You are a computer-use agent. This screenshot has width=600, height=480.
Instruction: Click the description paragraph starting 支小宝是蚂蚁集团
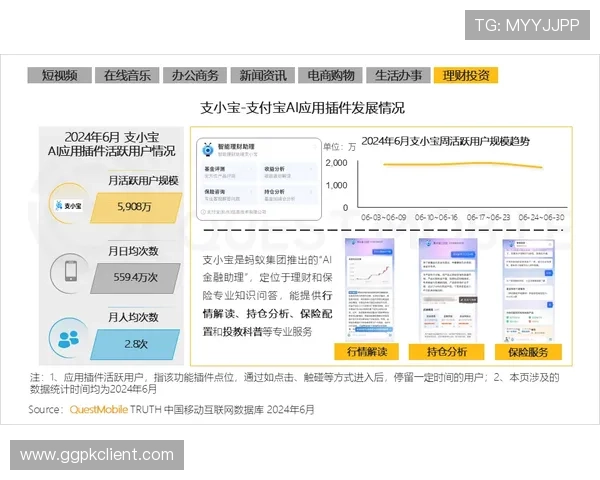pos(267,296)
